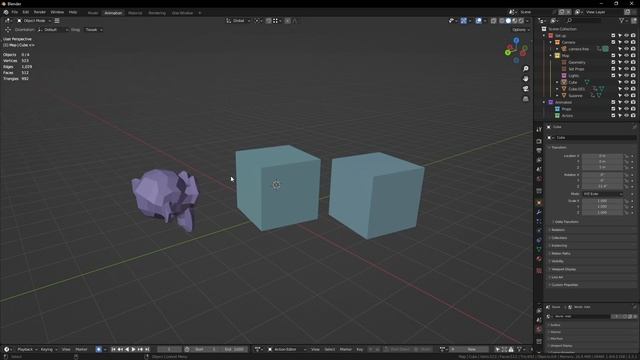
Task: Toggle viewport gizmos button
Action: click(464, 20)
